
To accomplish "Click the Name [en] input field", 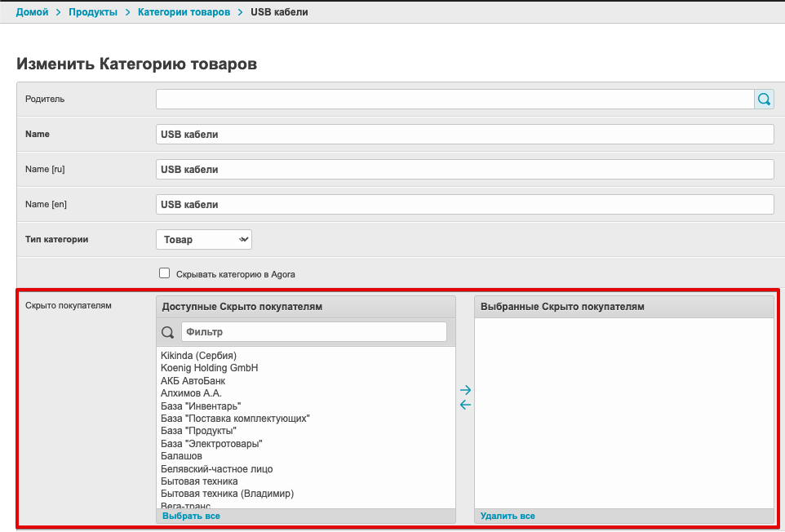I will [463, 204].
